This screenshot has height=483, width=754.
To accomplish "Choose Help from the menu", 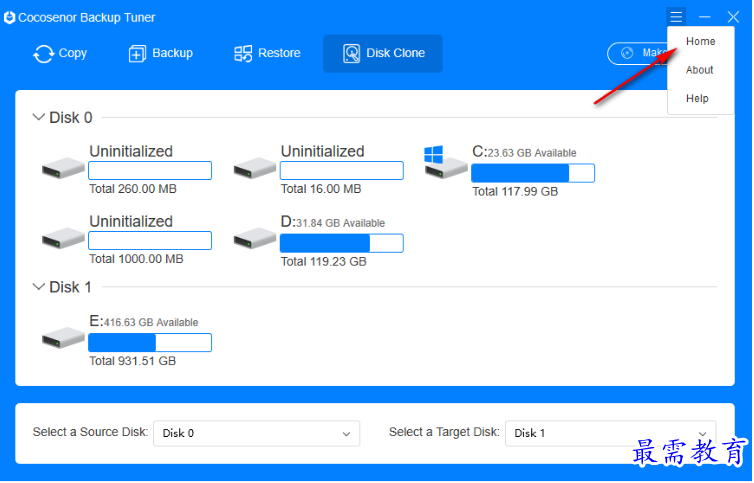I will 697,99.
